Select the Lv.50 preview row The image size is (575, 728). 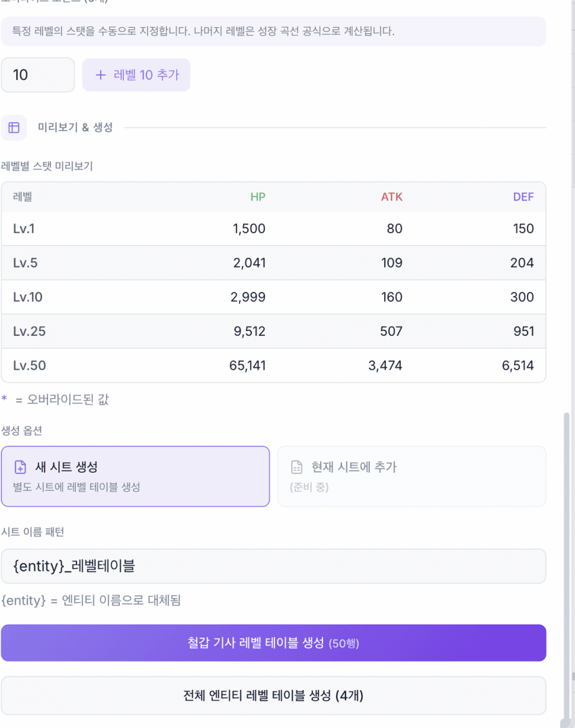click(273, 366)
